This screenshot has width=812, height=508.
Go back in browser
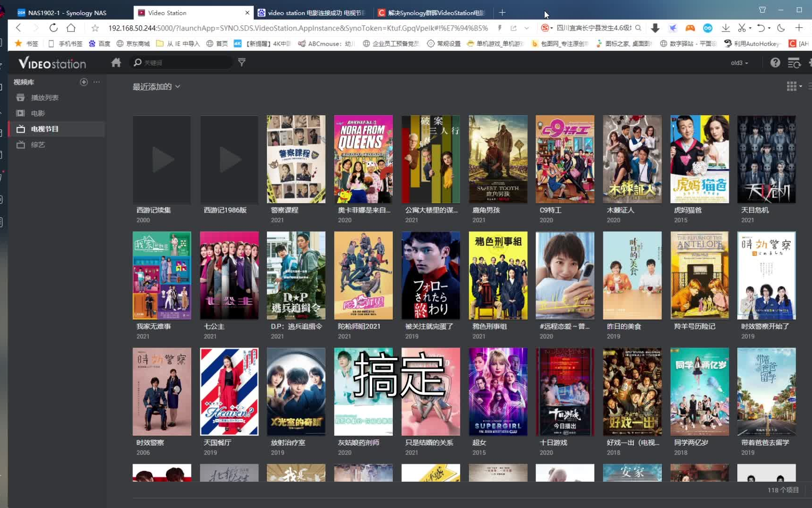pyautogui.click(x=18, y=28)
